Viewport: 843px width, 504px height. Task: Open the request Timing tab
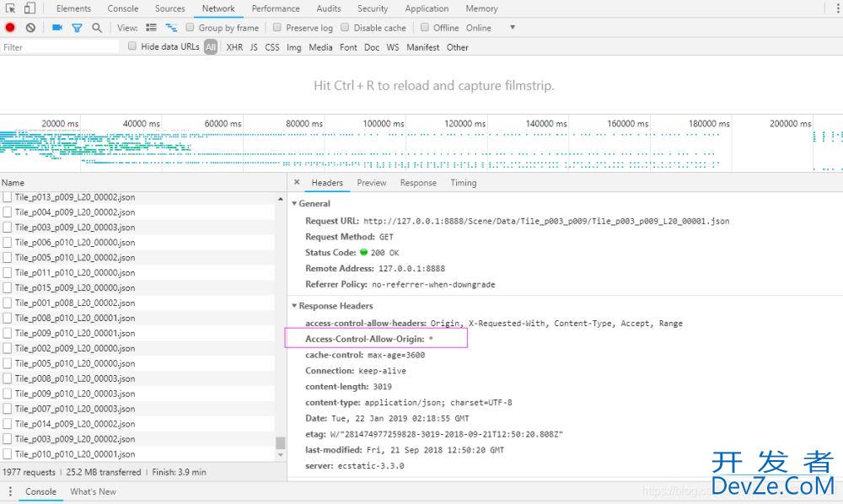coord(464,183)
